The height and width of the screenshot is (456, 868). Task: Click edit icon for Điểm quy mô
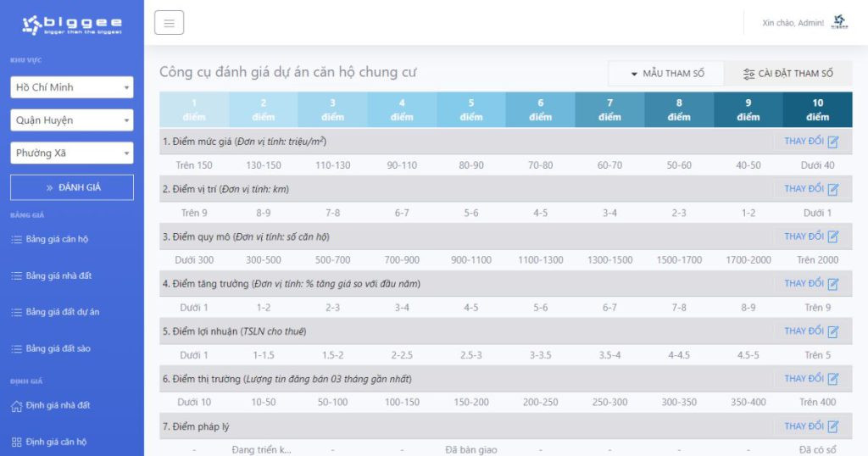(833, 236)
